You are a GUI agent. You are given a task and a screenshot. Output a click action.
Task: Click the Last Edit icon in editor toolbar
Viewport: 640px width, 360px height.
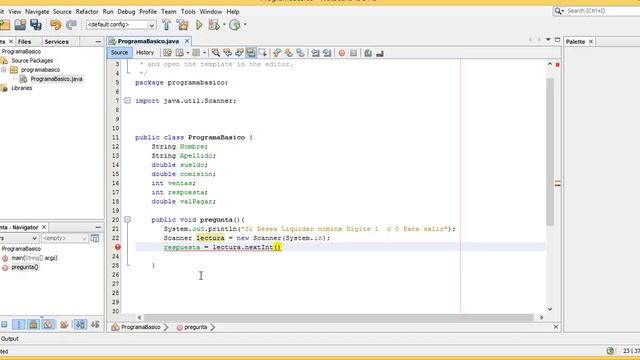[x=167, y=53]
